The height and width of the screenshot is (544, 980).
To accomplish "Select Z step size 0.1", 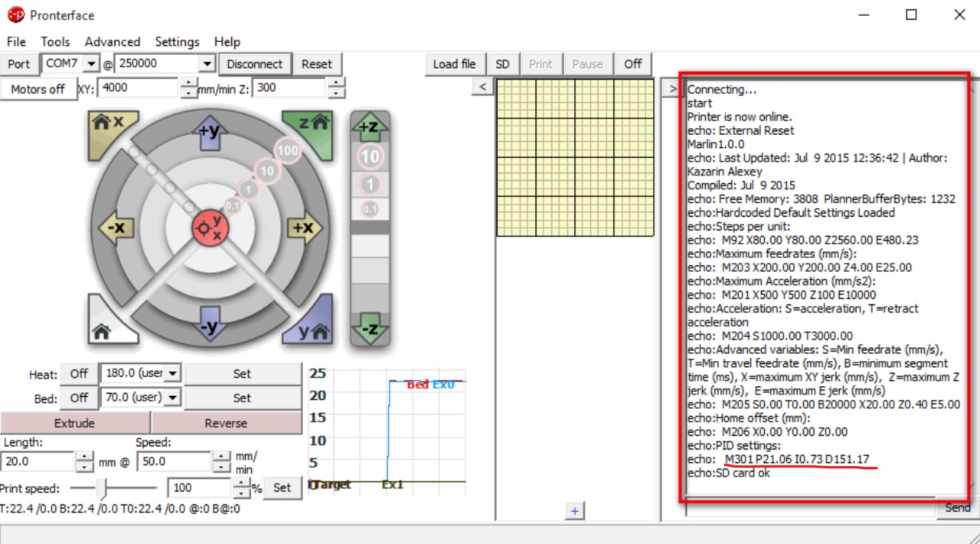I will tap(371, 208).
